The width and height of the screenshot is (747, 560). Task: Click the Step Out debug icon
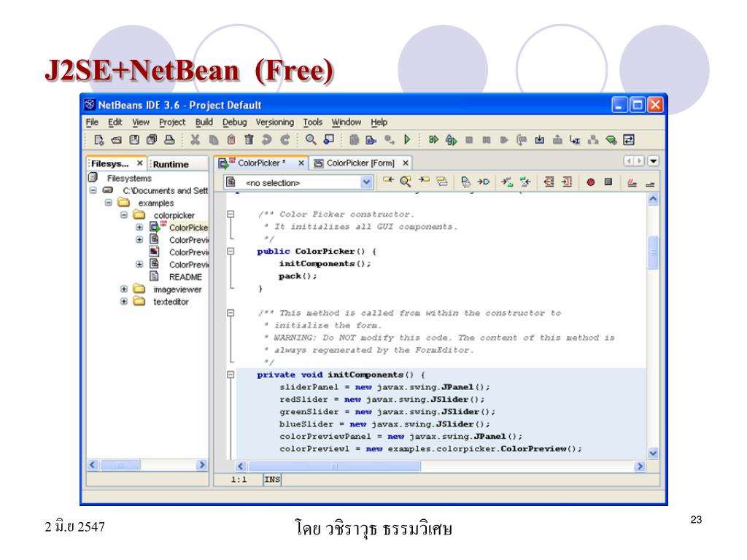[557, 139]
